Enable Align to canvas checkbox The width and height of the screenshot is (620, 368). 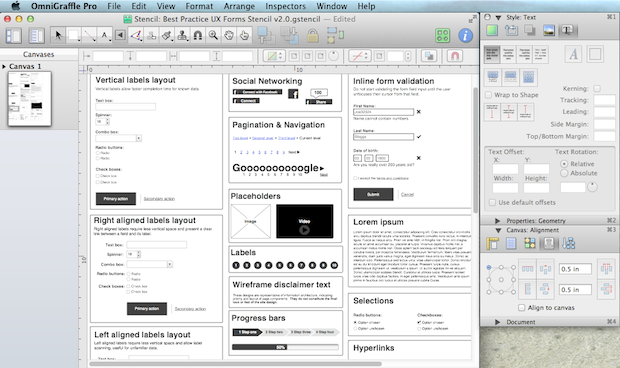pyautogui.click(x=522, y=308)
